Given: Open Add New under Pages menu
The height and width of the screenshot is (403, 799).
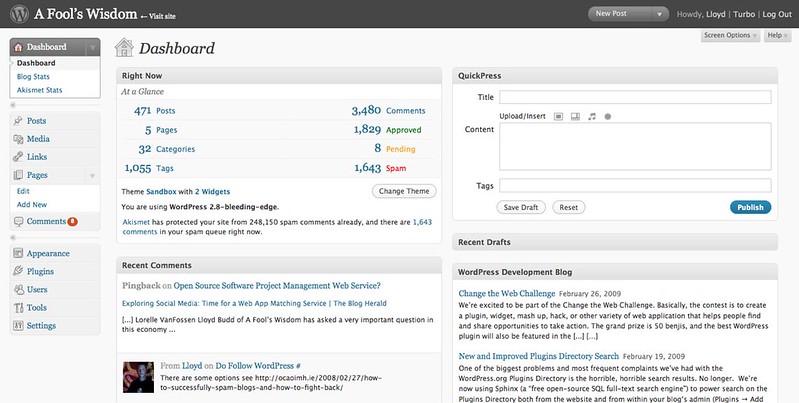Looking at the screenshot, I should click(32, 205).
